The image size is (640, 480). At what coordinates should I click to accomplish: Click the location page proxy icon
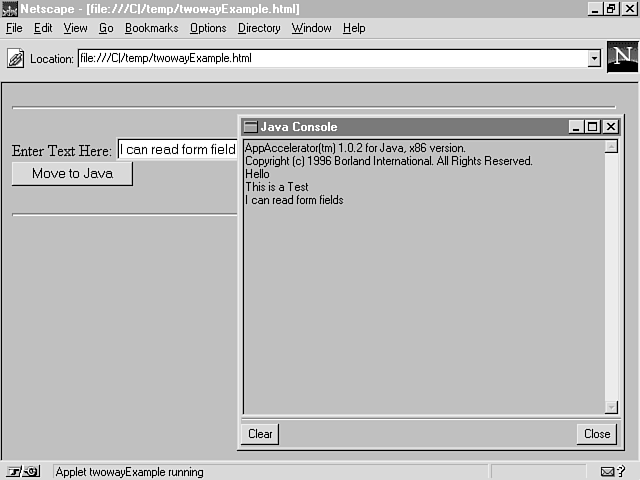(16, 58)
